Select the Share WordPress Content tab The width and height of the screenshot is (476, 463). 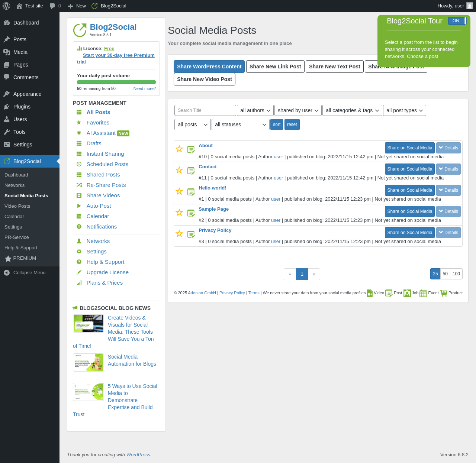tap(209, 67)
